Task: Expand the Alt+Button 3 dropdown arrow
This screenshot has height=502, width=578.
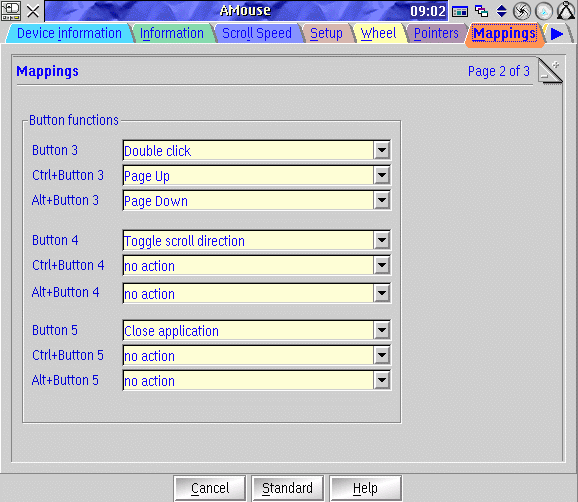Action: tap(382, 201)
